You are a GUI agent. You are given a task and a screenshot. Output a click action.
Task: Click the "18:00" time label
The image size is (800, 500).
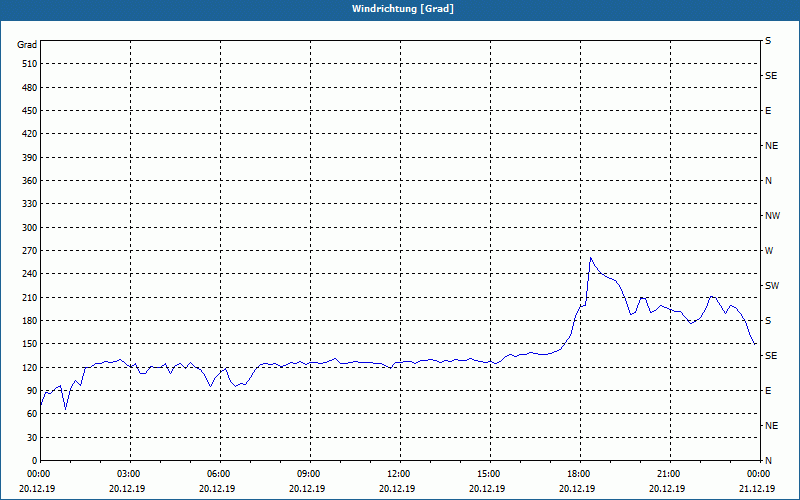tap(581, 473)
